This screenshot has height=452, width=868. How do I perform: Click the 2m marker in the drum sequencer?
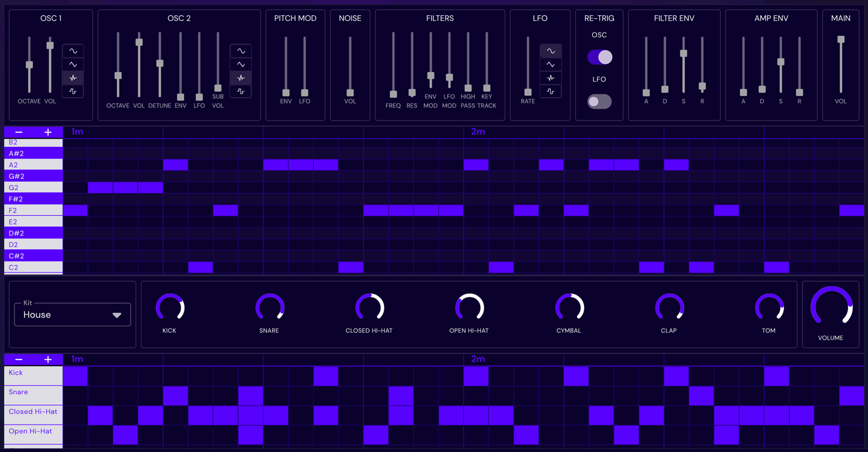point(478,359)
